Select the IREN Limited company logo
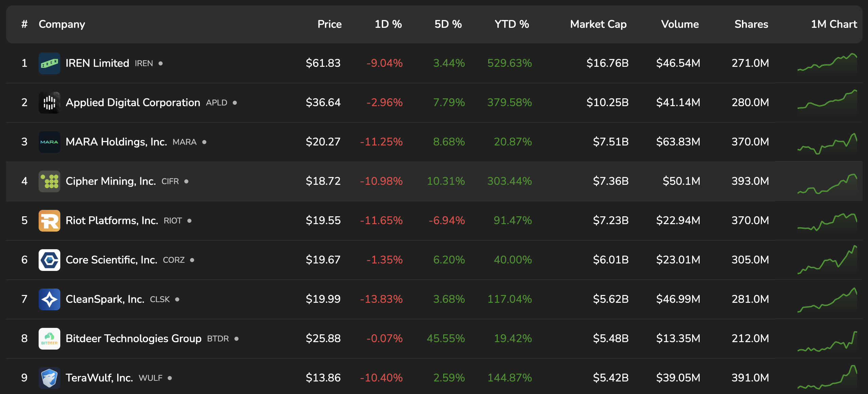The width and height of the screenshot is (868, 394). pyautogui.click(x=49, y=63)
